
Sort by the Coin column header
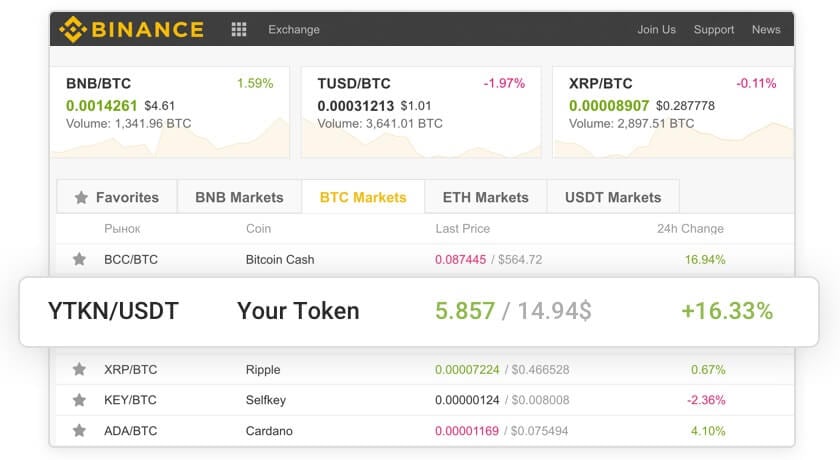coord(258,229)
